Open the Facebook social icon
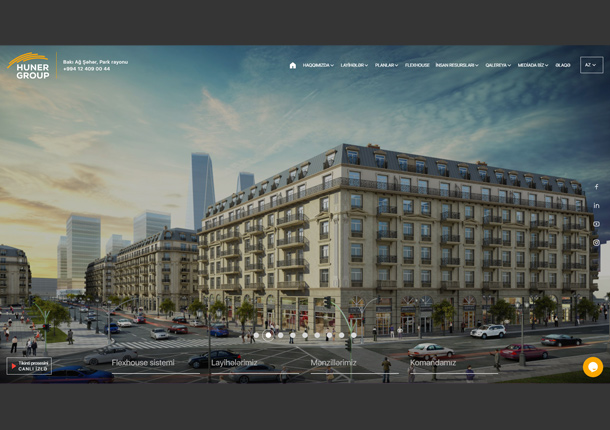The image size is (610, 430). (x=596, y=187)
